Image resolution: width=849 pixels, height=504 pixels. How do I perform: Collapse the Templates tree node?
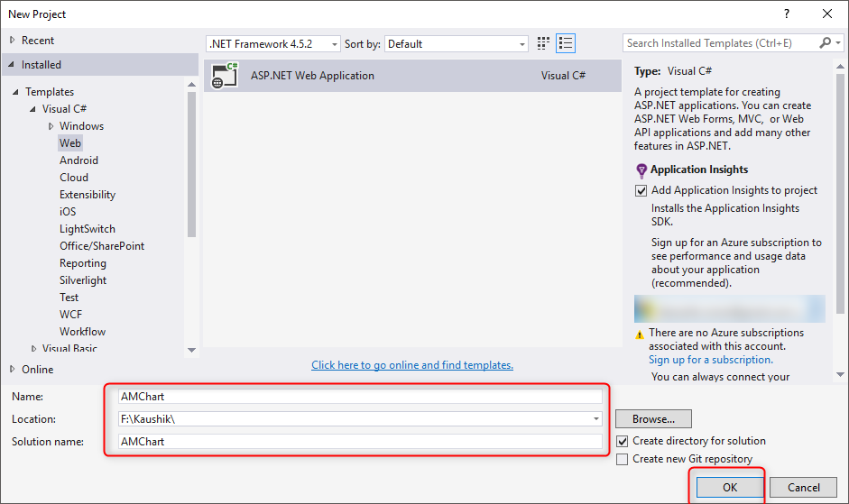(x=15, y=92)
